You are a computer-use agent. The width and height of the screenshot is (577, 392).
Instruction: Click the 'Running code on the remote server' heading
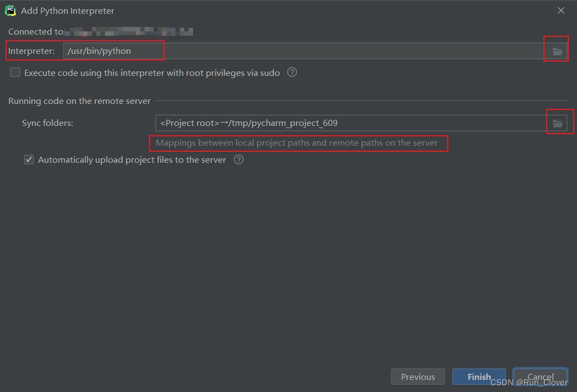point(80,101)
